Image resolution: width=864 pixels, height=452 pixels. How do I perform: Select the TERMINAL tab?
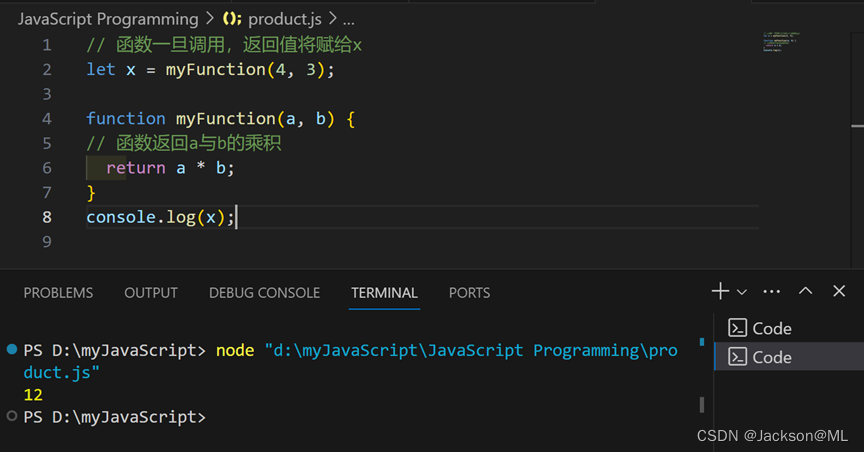point(384,293)
